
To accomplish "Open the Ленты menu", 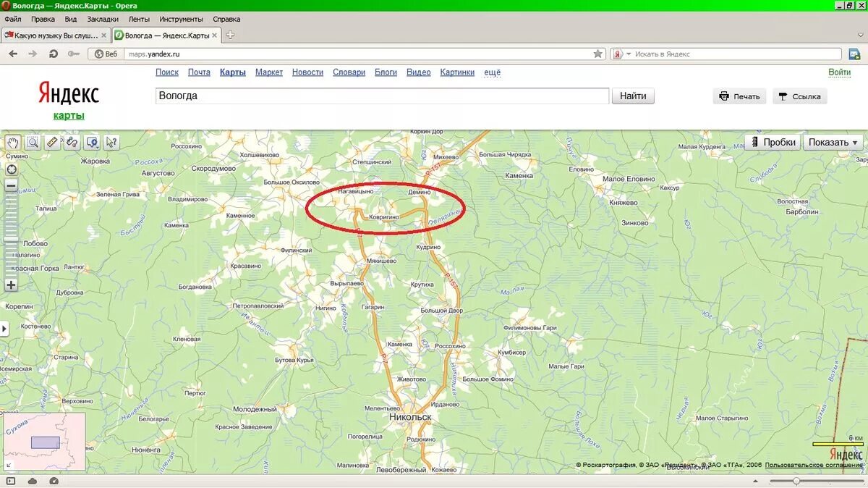I will tap(140, 20).
